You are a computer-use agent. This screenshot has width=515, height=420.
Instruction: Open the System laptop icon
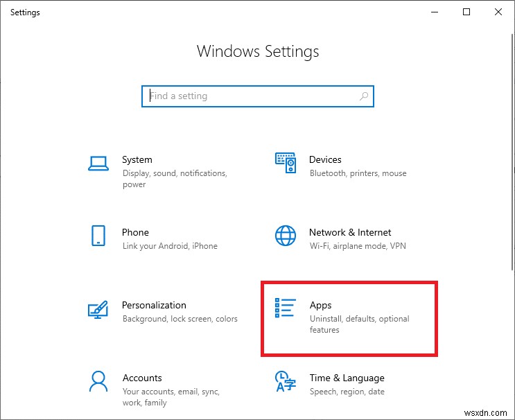(x=98, y=163)
